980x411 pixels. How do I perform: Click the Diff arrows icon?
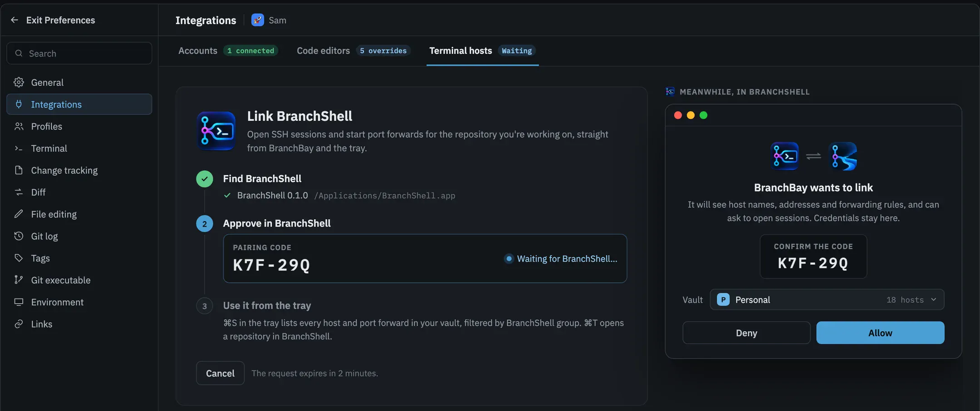coord(19,192)
